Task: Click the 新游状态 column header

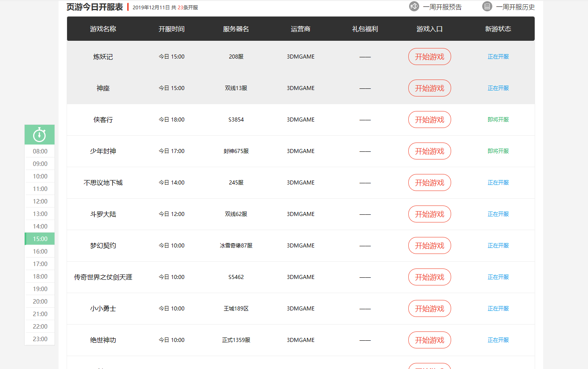Action: pos(498,29)
